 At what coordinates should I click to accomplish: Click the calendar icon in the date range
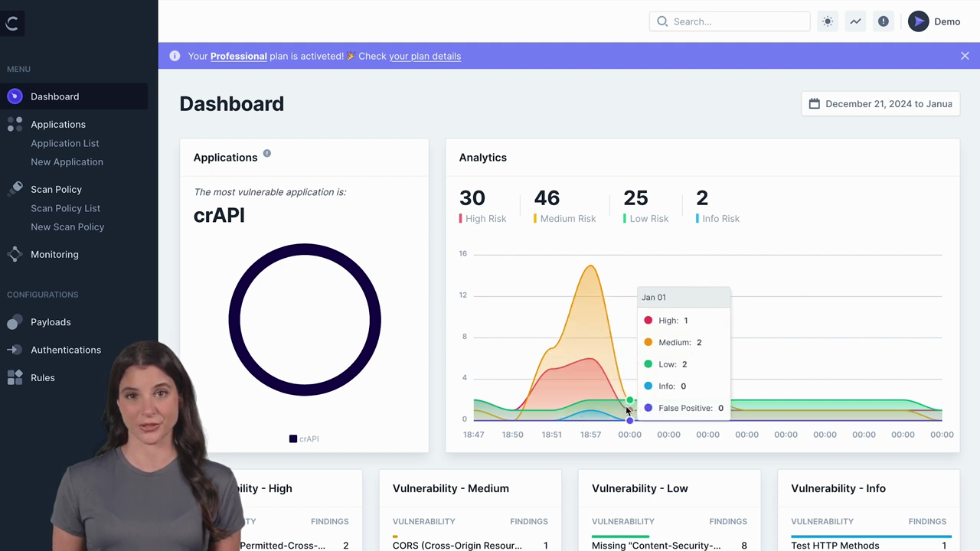815,103
